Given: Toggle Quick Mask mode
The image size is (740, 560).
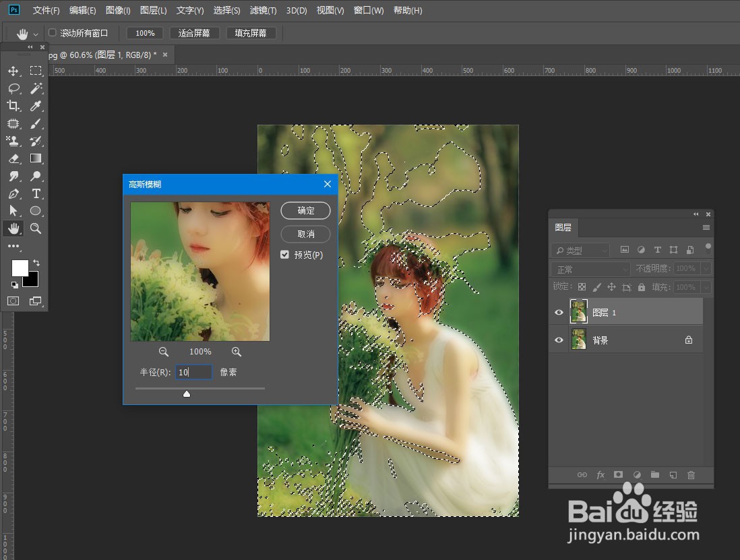Looking at the screenshot, I should (x=13, y=301).
